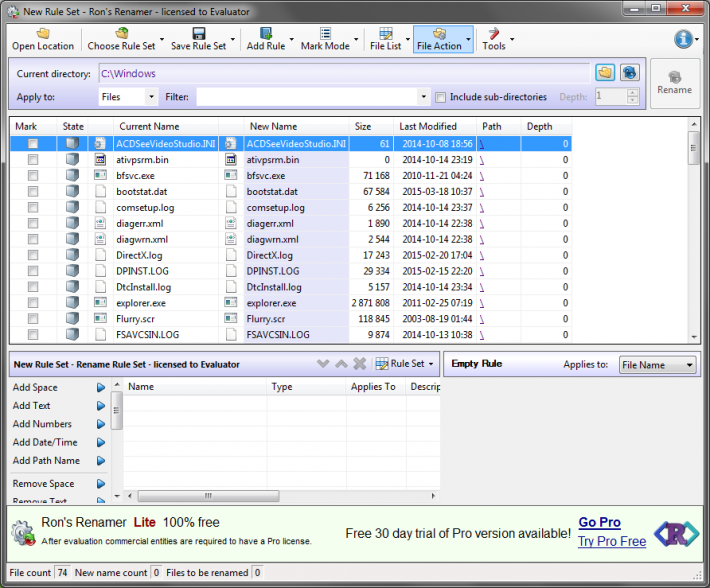Tick the mark checkbox for DirectX.log

point(33,255)
